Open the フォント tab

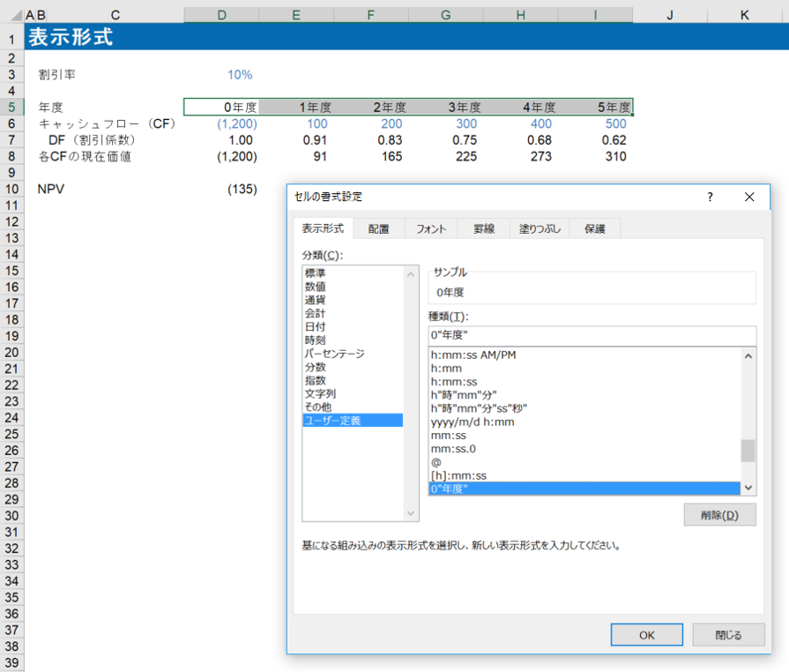pos(431,228)
